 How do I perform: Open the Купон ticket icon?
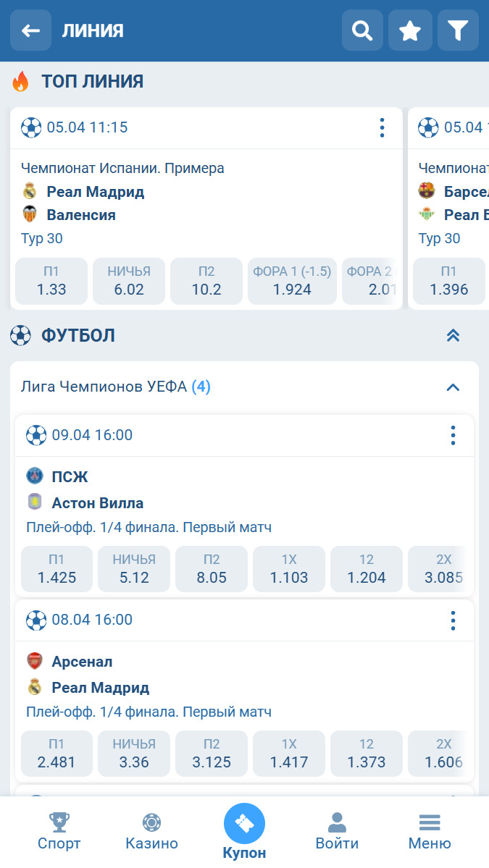click(244, 825)
